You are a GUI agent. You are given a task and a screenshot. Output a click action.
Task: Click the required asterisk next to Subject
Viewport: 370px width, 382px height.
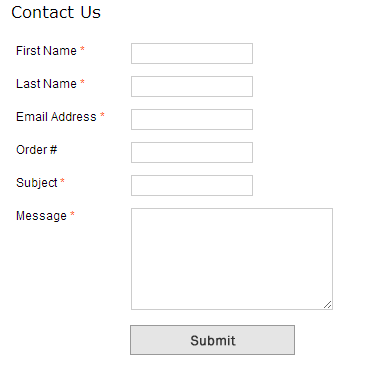[x=62, y=181]
